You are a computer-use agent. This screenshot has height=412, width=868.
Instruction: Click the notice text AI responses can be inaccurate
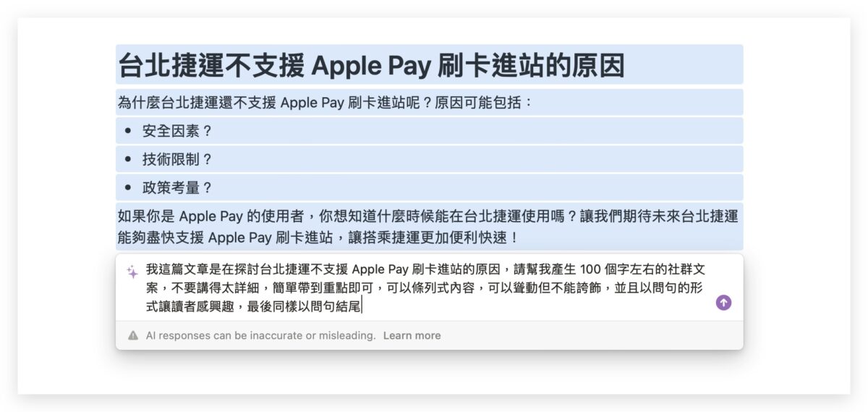click(260, 335)
